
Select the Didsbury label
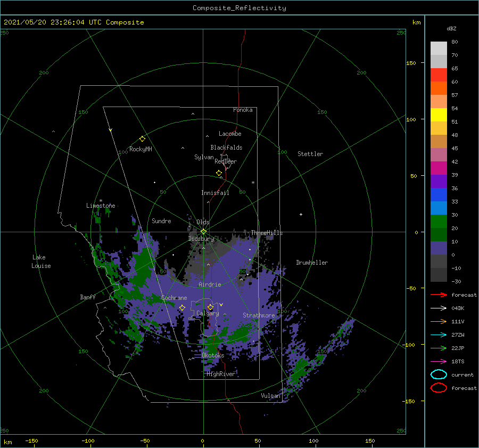pyautogui.click(x=201, y=239)
